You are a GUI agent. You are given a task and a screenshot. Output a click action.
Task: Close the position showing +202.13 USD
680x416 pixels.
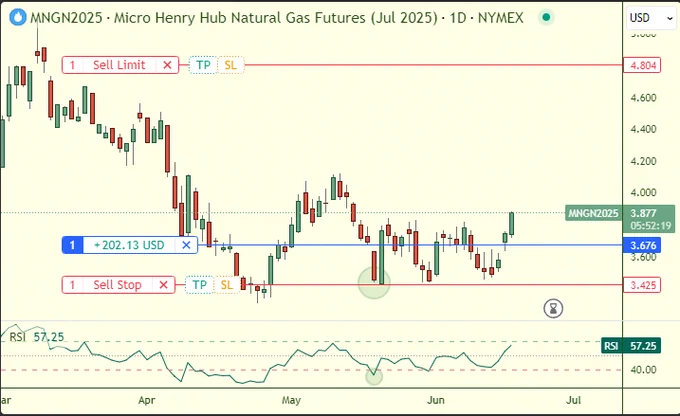point(186,245)
